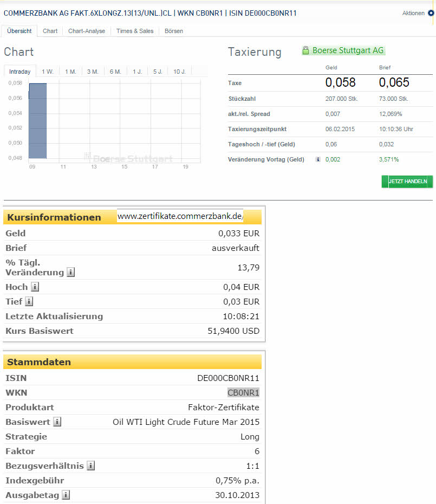Click the lock icon beside Boerse Stuttgart AG
The width and height of the screenshot is (436, 504).
click(x=305, y=50)
